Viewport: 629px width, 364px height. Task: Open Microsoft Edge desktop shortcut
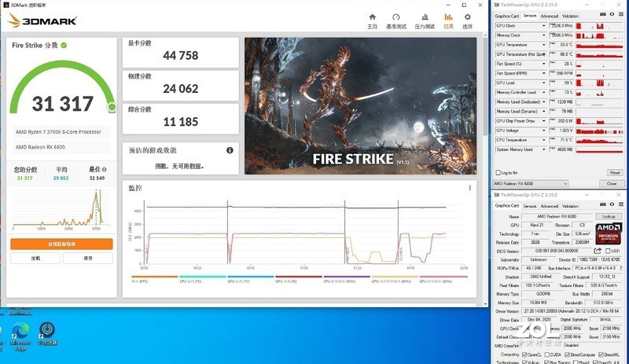20,336
